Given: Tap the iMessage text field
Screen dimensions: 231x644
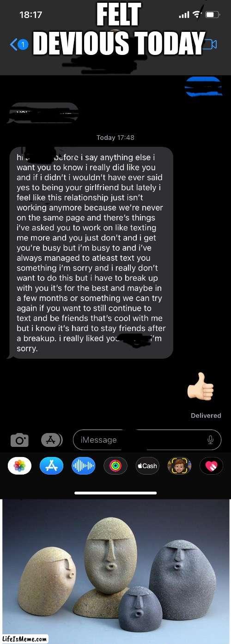Looking at the screenshot, I should pyautogui.click(x=147, y=440).
